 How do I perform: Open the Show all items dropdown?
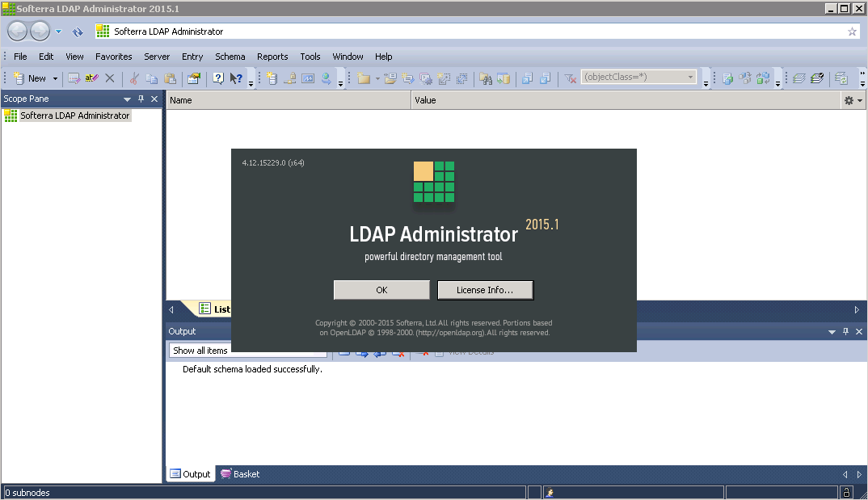pos(248,351)
